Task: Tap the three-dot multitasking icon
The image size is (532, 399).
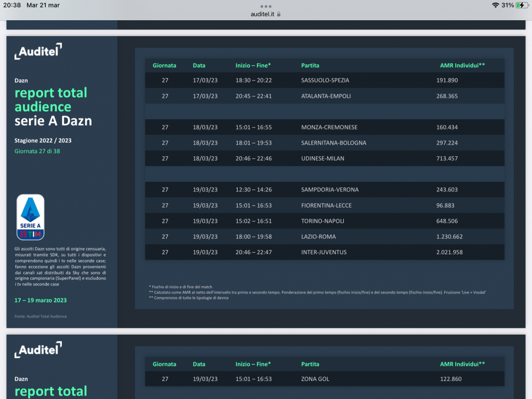Action: [265, 6]
